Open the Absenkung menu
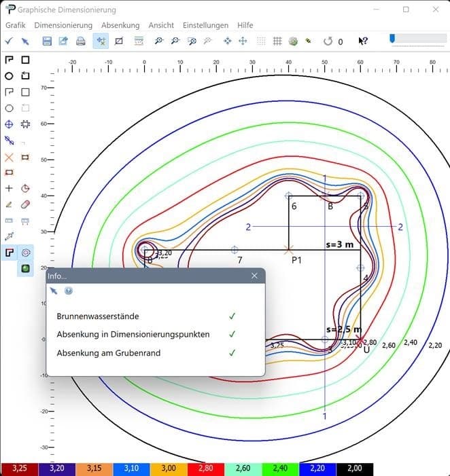 click(x=120, y=25)
